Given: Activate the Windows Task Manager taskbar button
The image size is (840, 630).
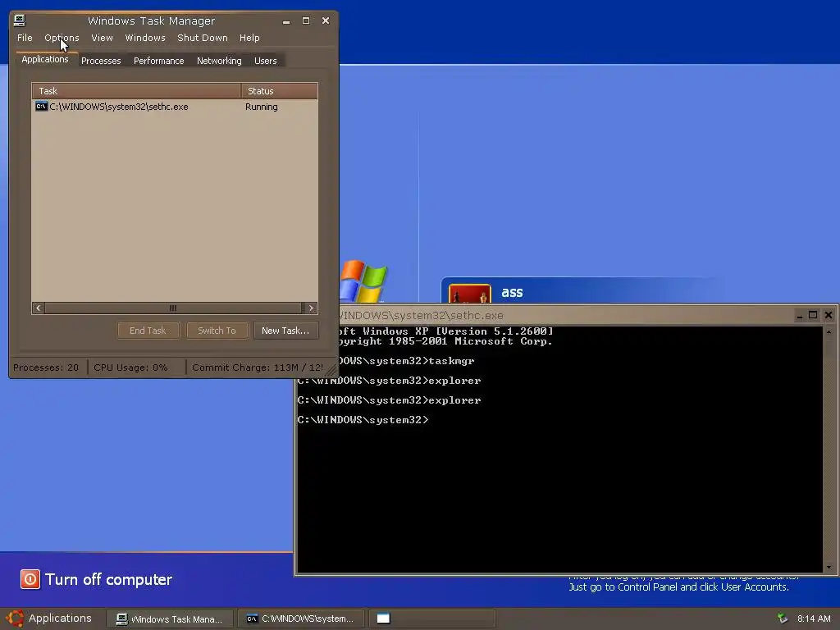Looking at the screenshot, I should [169, 619].
